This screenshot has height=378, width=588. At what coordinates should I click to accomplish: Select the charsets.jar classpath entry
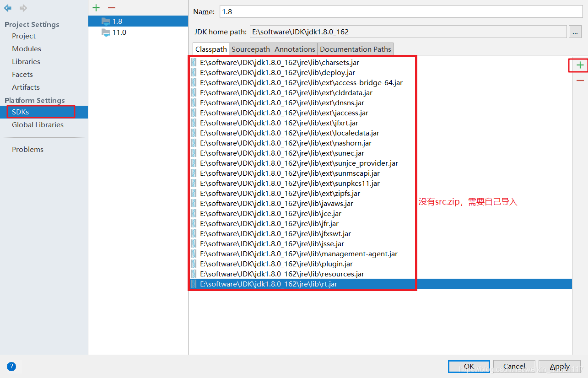click(380, 62)
